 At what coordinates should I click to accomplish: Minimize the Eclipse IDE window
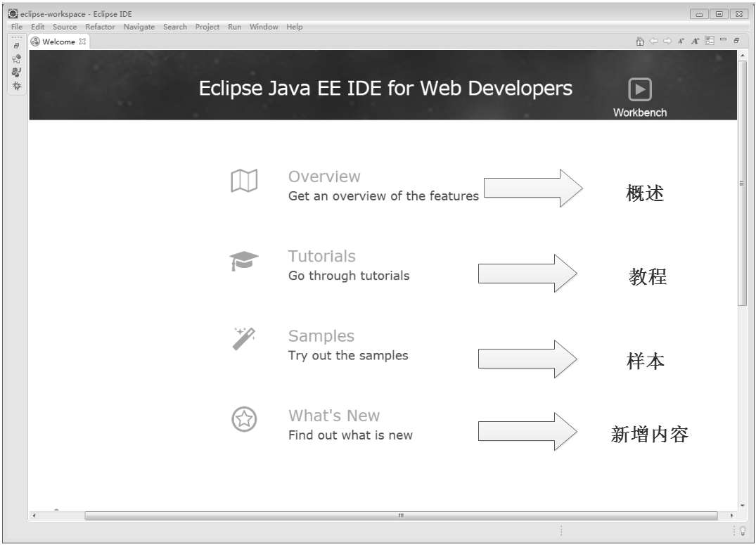698,14
